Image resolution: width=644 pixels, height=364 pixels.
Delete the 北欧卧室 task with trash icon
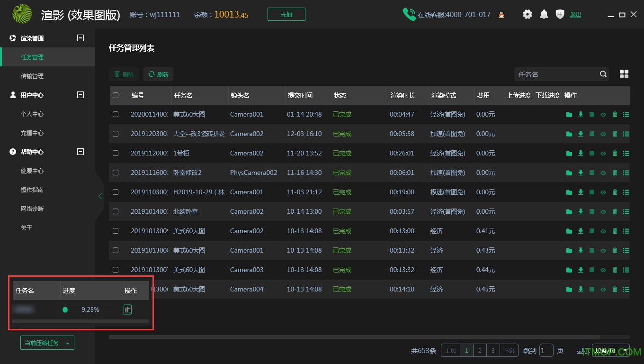pos(615,212)
